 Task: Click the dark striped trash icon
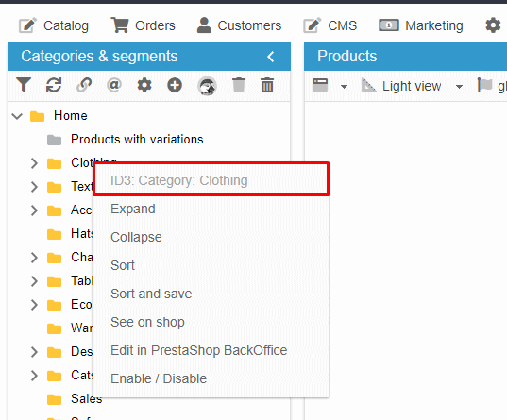[x=267, y=85]
